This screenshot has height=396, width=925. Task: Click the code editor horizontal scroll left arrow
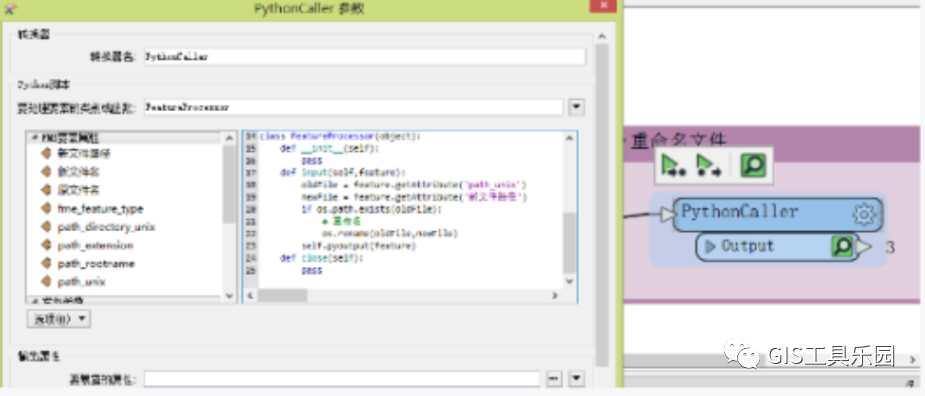[x=250, y=296]
